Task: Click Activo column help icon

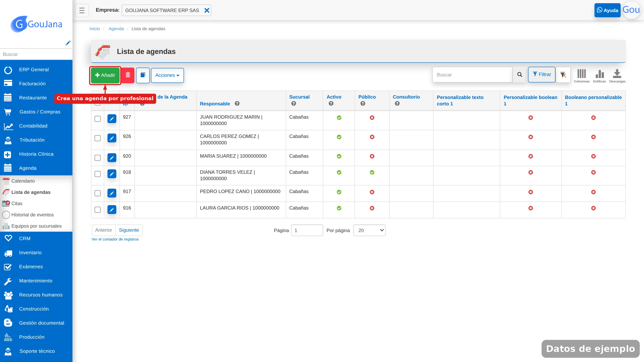Action: pos(331,103)
